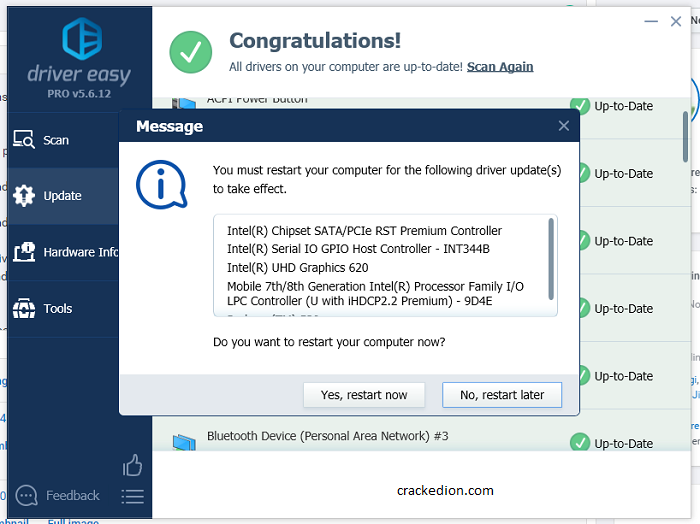Click the driver update list scrollbar
The width and height of the screenshot is (700, 524).
[551, 259]
